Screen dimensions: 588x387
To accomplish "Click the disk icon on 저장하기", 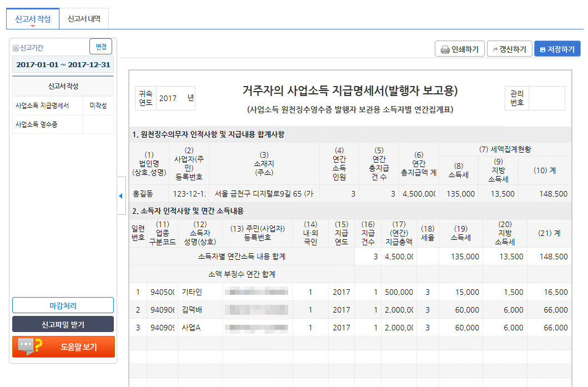I will click(x=542, y=49).
